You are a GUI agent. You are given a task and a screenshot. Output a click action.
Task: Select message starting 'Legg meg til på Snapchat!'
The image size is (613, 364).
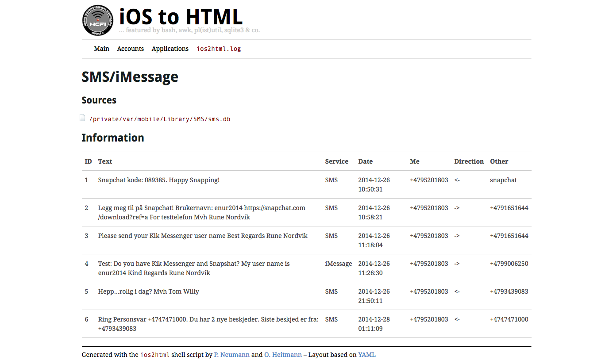202,213
